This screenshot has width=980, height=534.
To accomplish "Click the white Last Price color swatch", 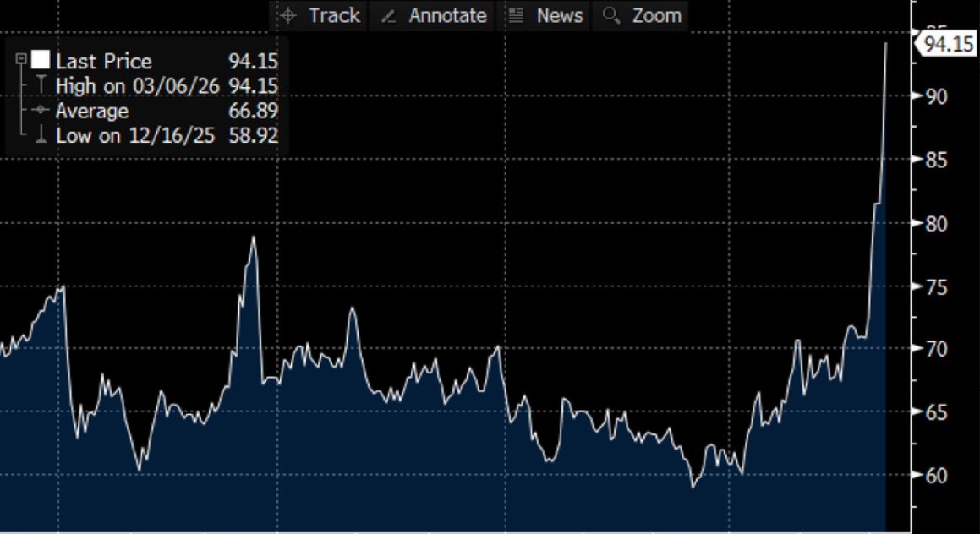I will pyautogui.click(x=41, y=60).
